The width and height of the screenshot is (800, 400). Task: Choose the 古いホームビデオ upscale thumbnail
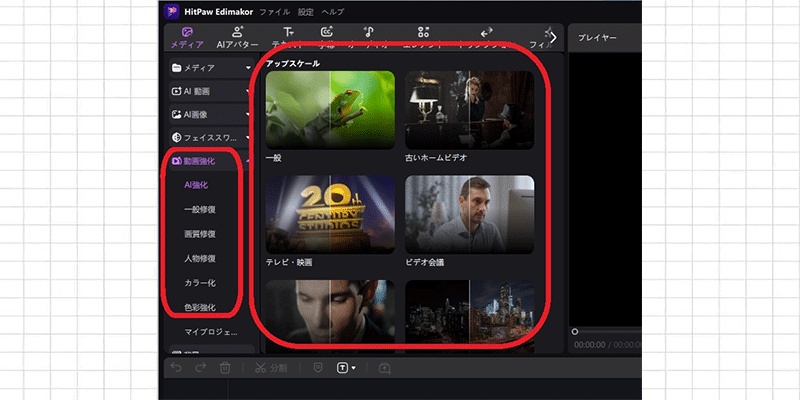469,110
